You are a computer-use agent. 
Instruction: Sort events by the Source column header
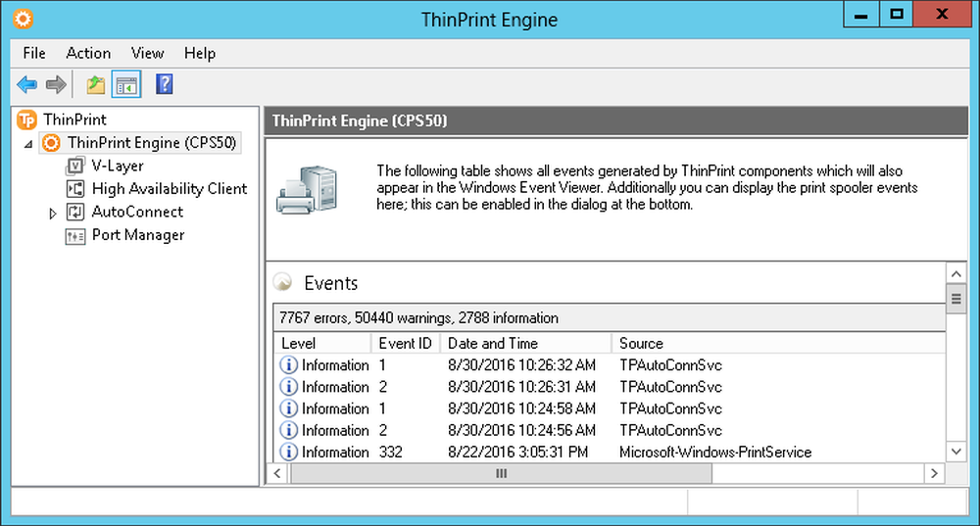[641, 344]
